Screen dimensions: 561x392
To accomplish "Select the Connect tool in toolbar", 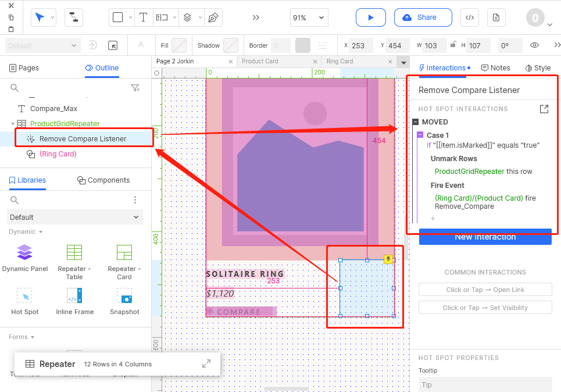I will (x=73, y=17).
